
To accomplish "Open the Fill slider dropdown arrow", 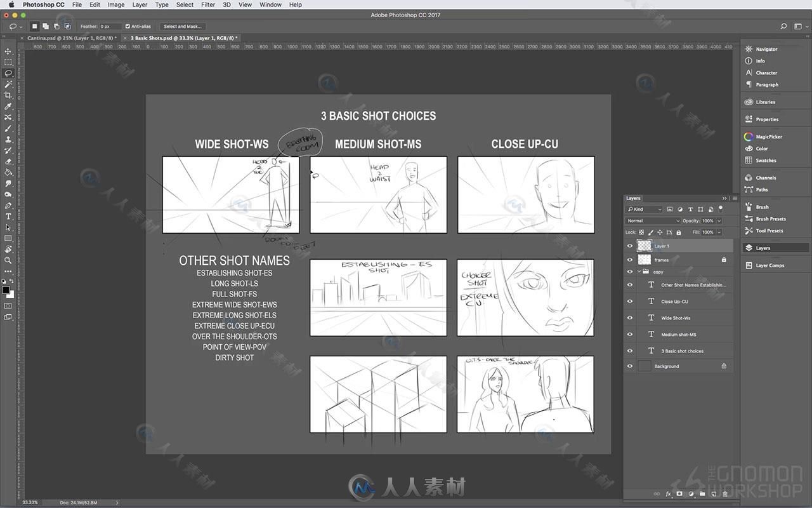I will coord(719,232).
